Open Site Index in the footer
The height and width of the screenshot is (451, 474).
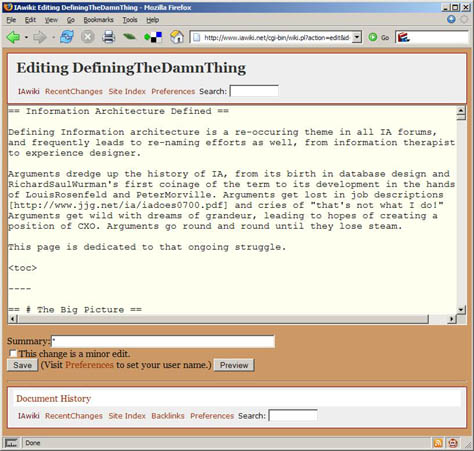pos(127,416)
